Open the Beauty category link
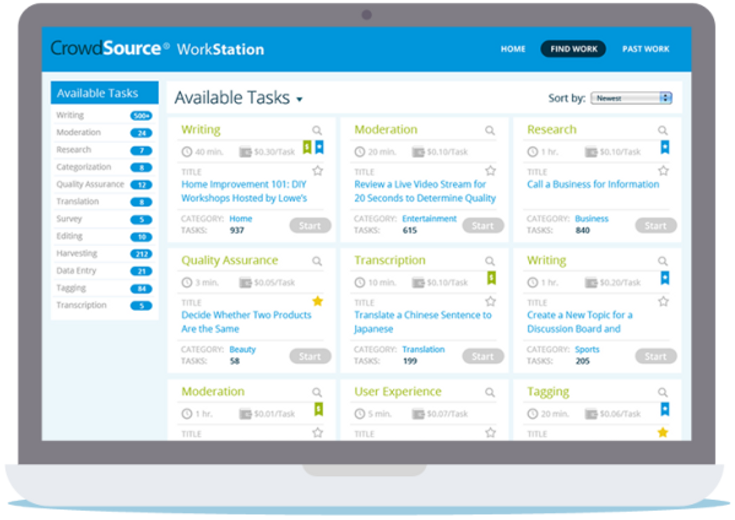 [x=242, y=349]
